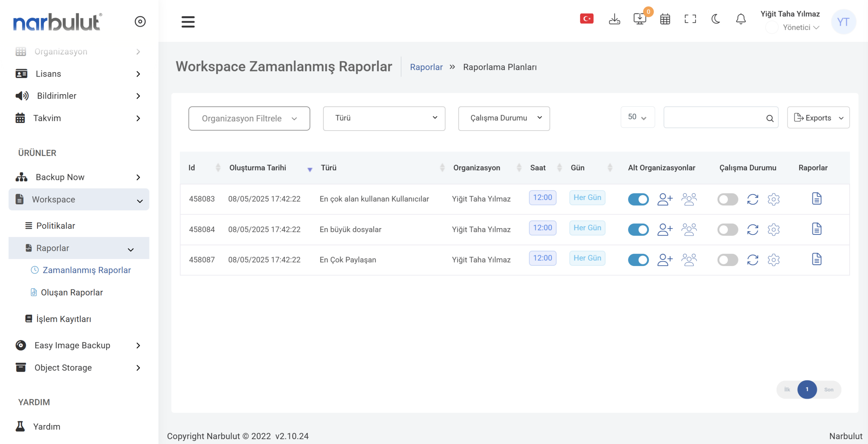The image size is (868, 444).
Task: Collapse Raporlar submenu
Action: pyautogui.click(x=79, y=248)
